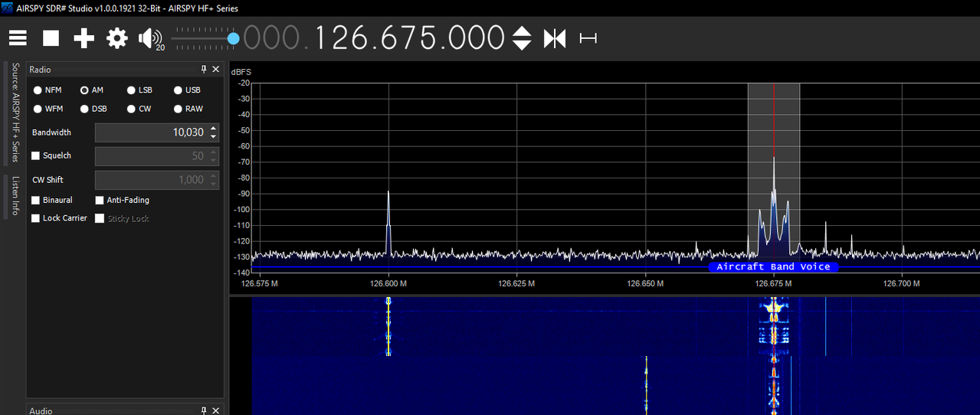
Task: Stop the radio with the square button
Action: click(x=51, y=38)
